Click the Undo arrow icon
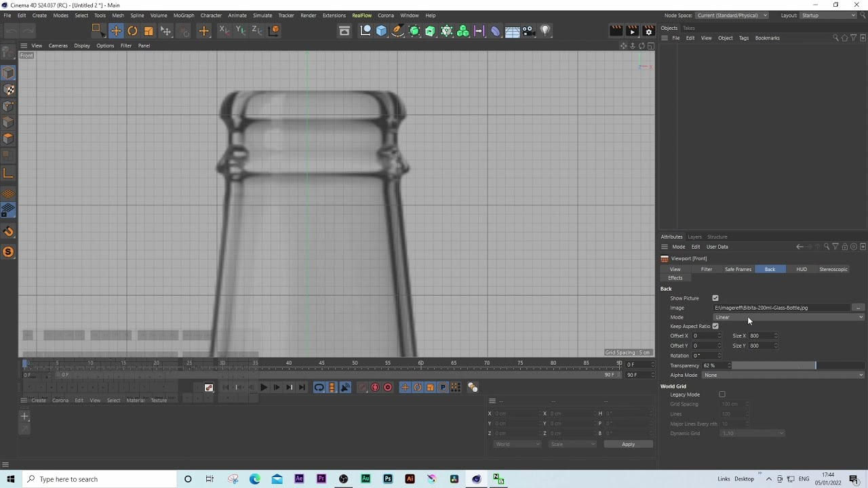The width and height of the screenshot is (868, 488). 12,30
